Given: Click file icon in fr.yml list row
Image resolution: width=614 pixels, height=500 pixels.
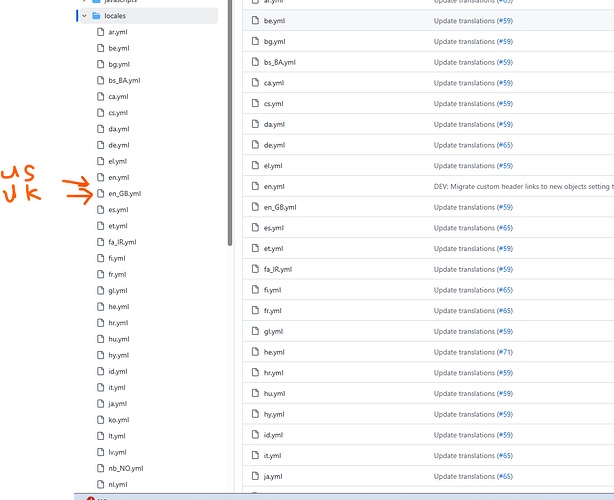Looking at the screenshot, I should [x=255, y=310].
